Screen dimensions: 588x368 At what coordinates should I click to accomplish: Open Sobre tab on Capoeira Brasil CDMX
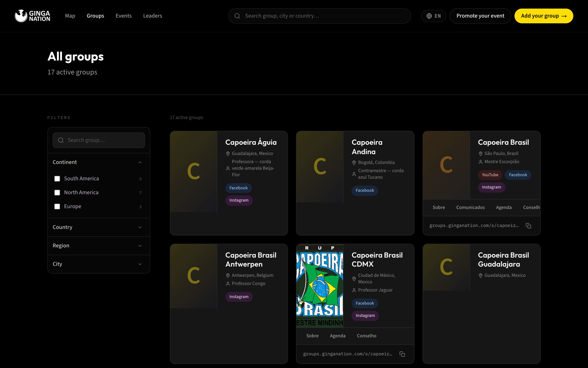pos(312,336)
